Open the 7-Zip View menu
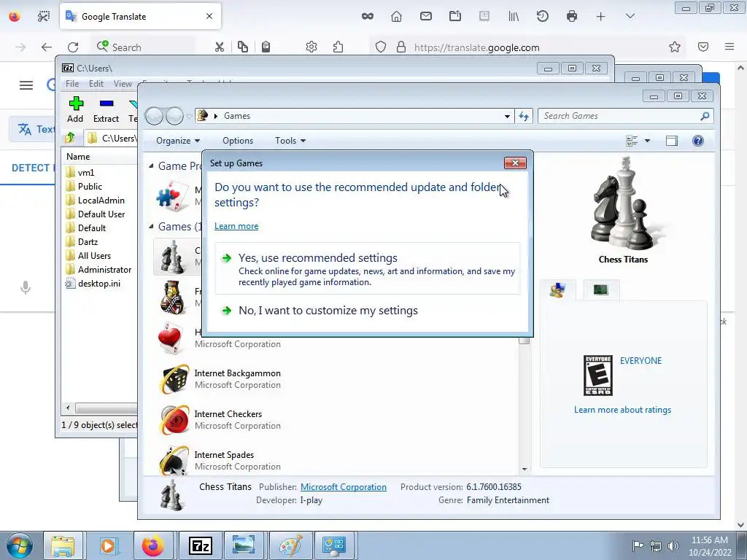The height and width of the screenshot is (560, 747). [x=123, y=84]
